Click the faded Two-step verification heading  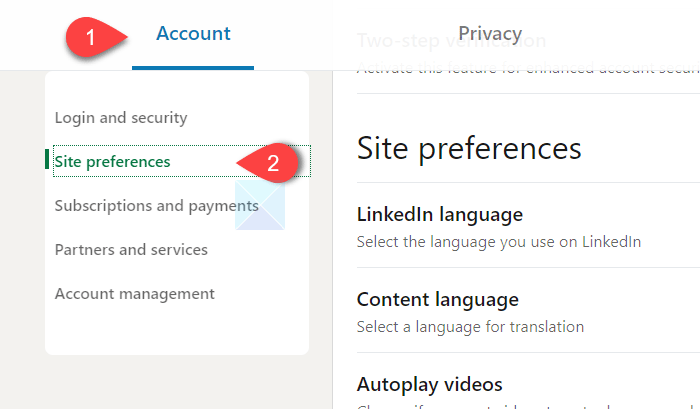point(452,44)
